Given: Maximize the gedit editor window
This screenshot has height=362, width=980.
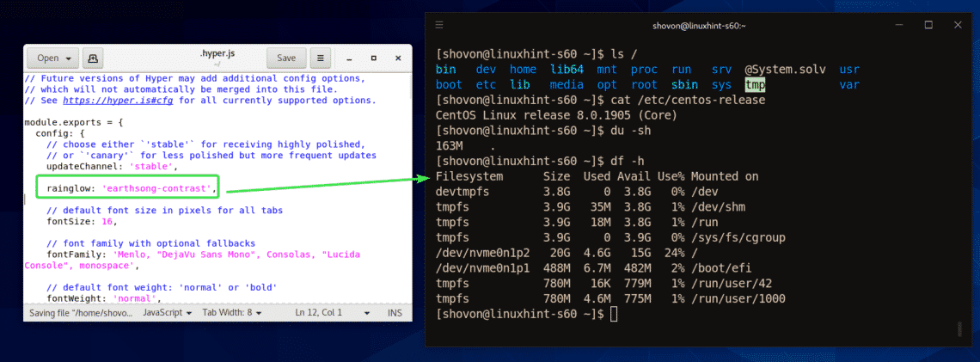Looking at the screenshot, I should [373, 58].
